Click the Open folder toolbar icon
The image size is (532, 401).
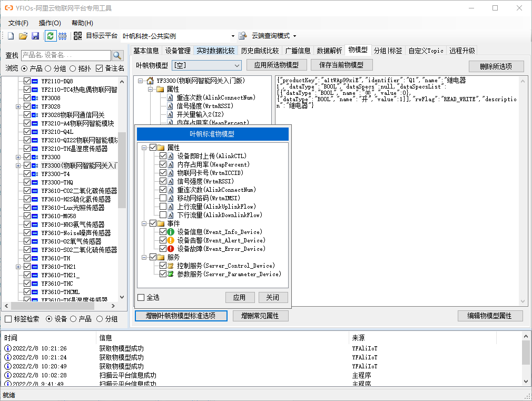tap(23, 36)
